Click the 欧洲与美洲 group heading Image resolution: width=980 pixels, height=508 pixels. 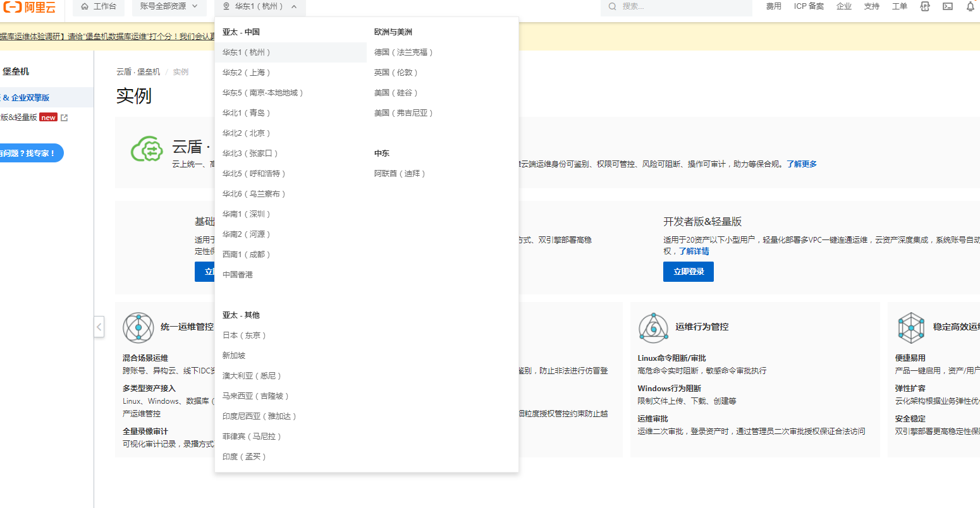pos(393,32)
